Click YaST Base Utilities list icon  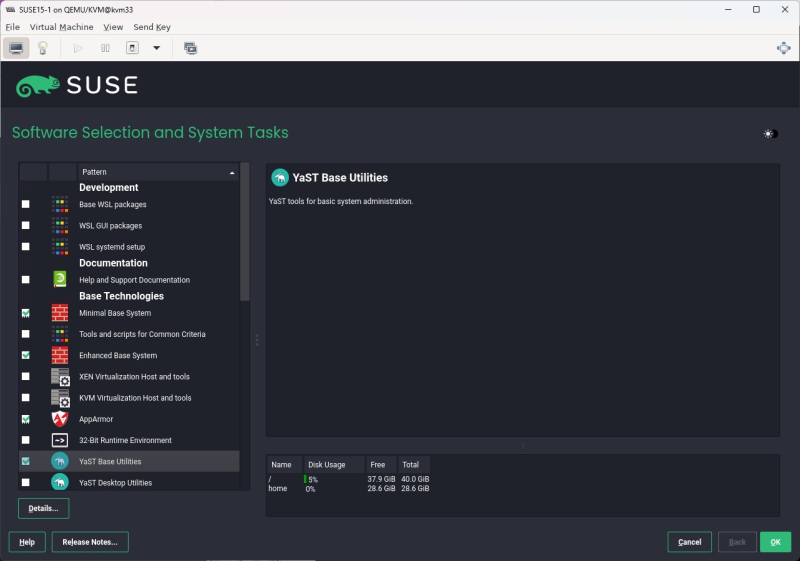[60, 462]
